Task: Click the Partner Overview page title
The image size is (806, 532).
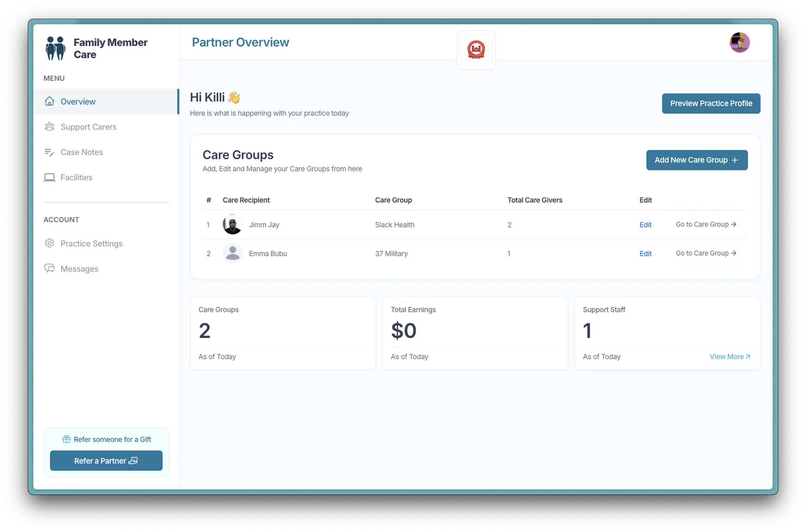Action: tap(241, 42)
